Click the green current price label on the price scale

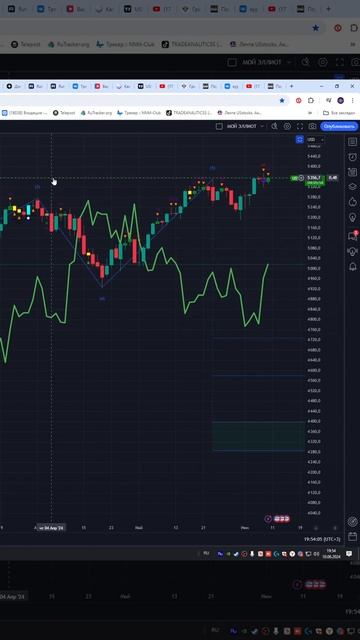[x=316, y=180]
